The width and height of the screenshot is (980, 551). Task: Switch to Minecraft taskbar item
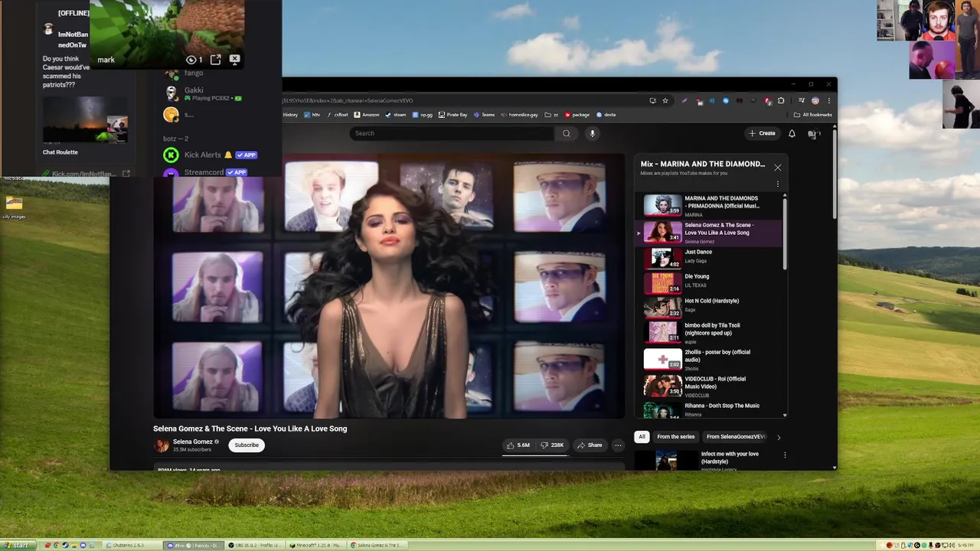(317, 545)
